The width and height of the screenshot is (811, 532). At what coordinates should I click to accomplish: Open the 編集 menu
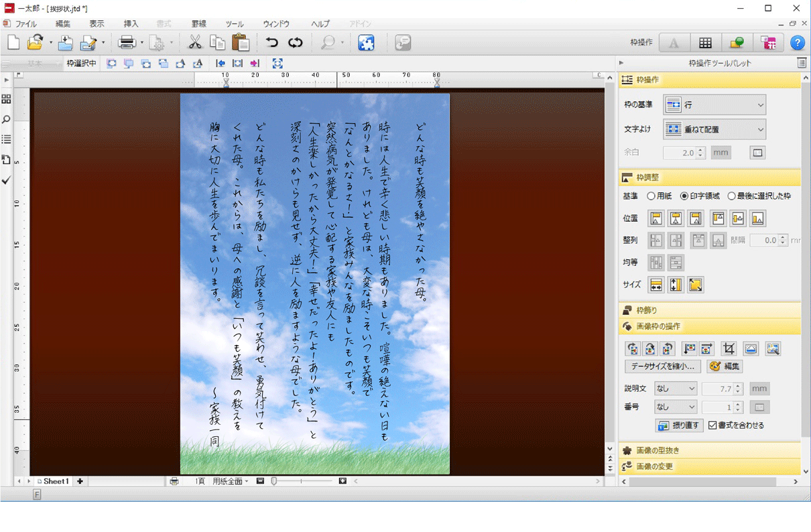[x=63, y=23]
